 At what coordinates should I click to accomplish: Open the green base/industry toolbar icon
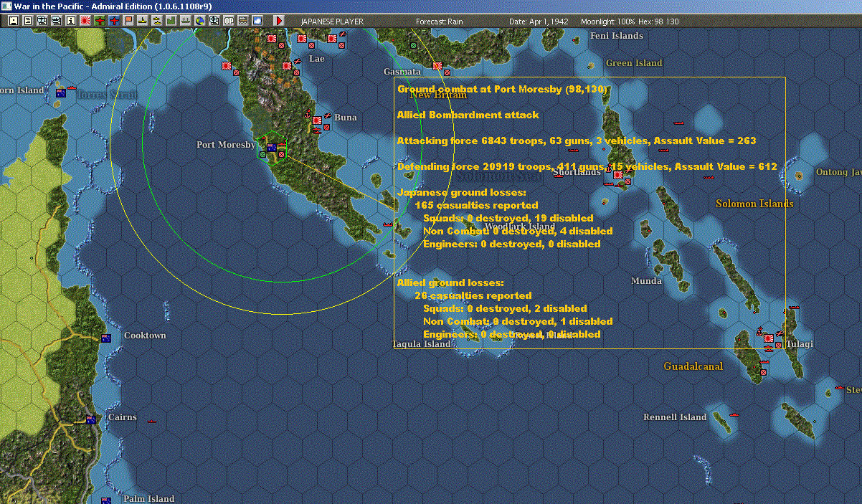pyautogui.click(x=171, y=21)
